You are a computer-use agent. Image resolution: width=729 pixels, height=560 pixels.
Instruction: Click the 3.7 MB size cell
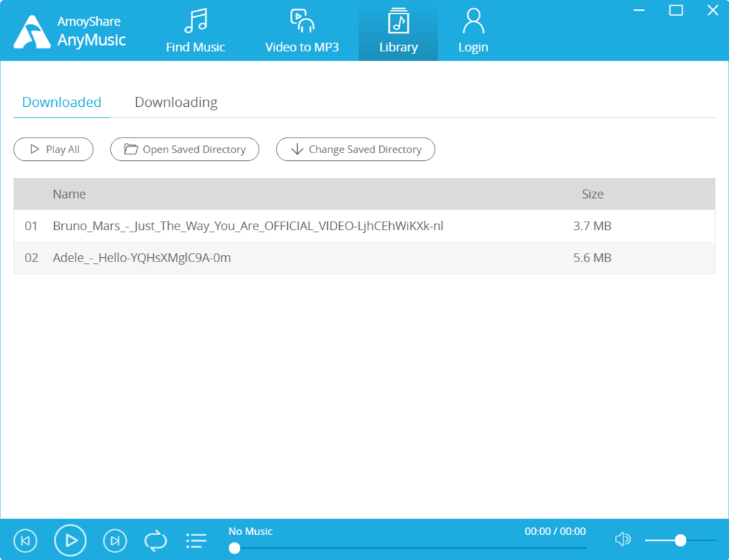coord(592,226)
